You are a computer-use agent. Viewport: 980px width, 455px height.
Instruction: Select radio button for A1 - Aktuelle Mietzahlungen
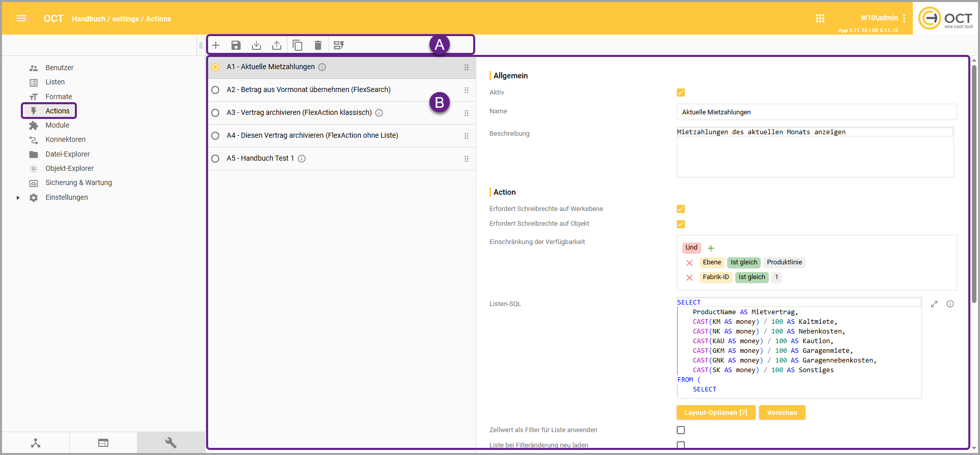tap(215, 67)
